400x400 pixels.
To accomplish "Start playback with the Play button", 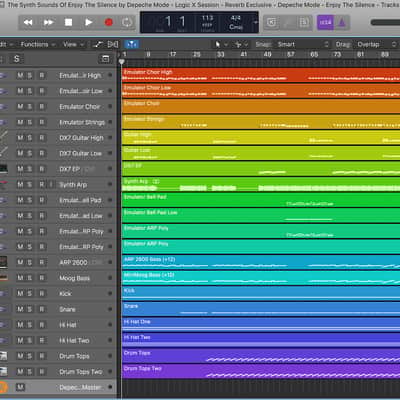I will (x=89, y=22).
